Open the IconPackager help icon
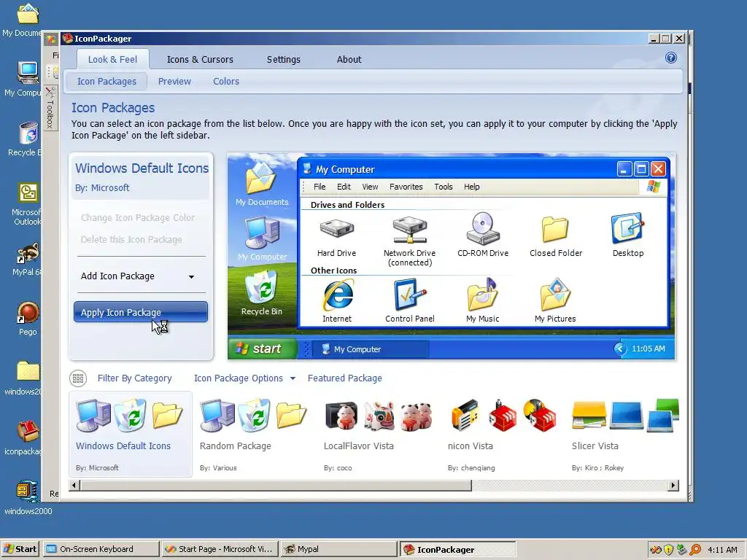Image resolution: width=747 pixels, height=560 pixels. 671,58
